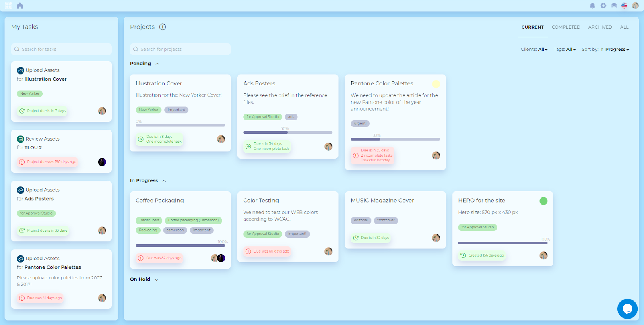Switch to the Completed tab
Image resolution: width=644 pixels, height=325 pixels.
click(566, 27)
